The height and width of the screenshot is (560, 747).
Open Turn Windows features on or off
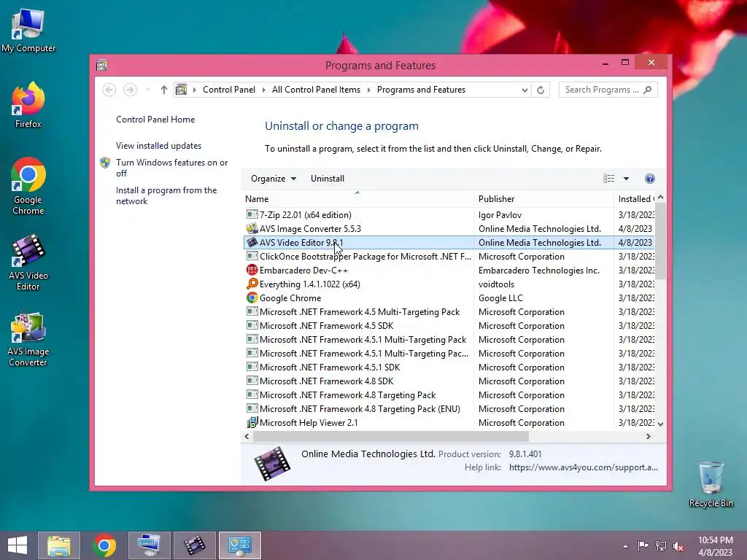172,168
